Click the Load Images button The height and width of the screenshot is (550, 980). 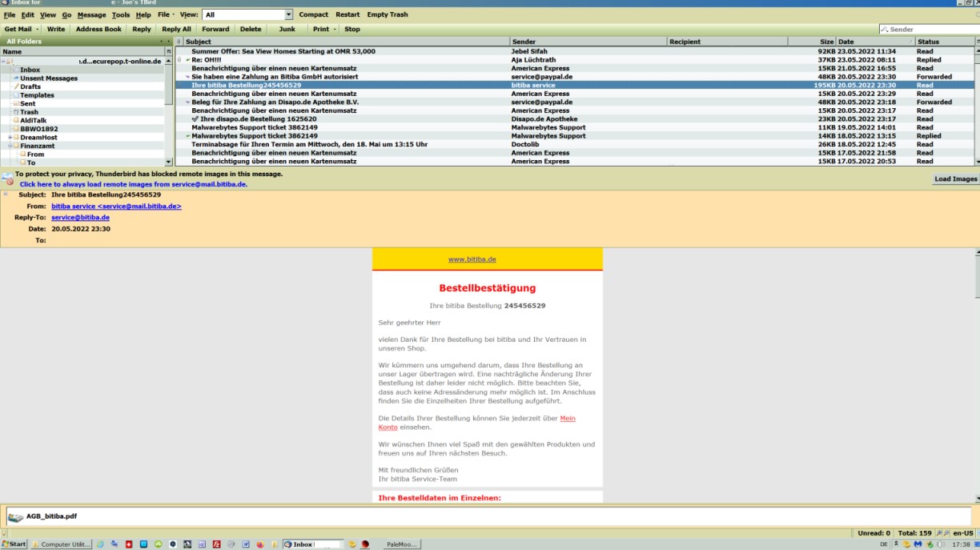[x=956, y=179]
